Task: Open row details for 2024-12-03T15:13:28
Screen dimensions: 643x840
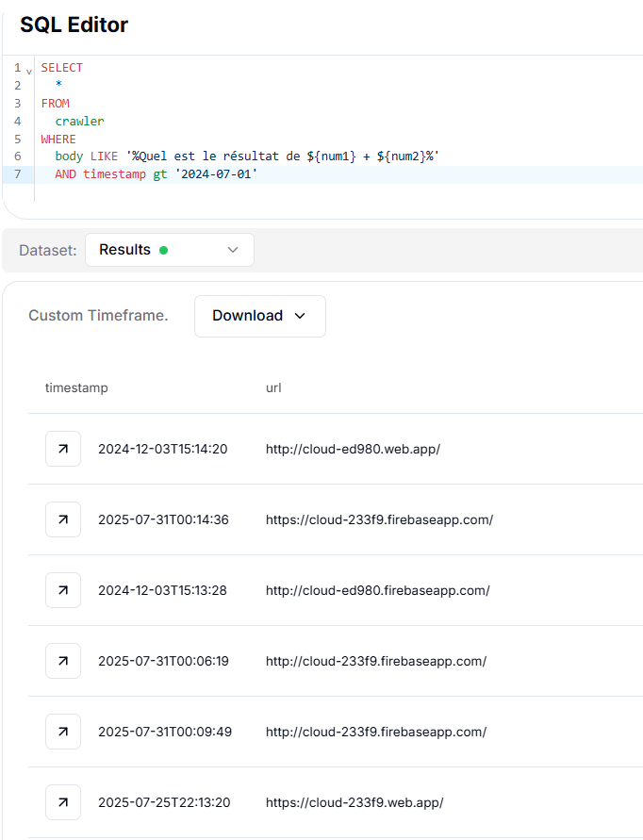Action: (x=63, y=590)
